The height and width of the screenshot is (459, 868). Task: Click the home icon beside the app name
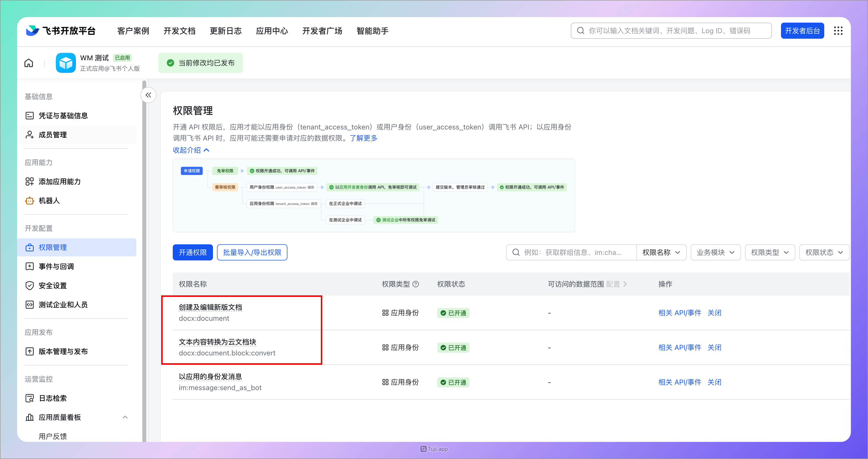coord(28,63)
